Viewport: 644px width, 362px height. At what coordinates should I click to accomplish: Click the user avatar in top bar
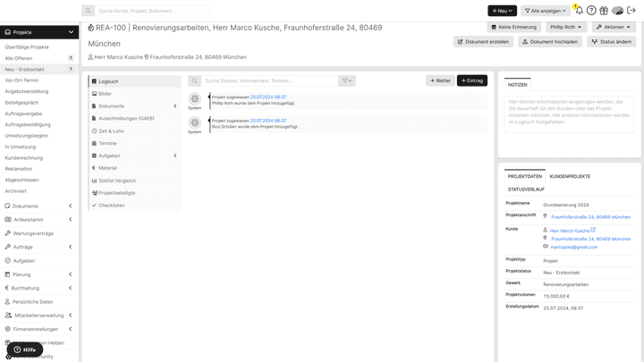617,11
